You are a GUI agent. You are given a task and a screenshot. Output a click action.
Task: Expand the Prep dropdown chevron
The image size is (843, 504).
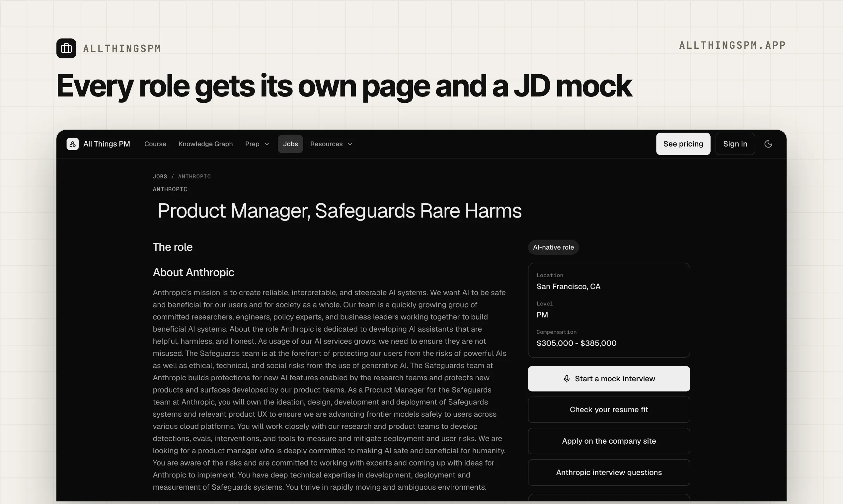(267, 144)
